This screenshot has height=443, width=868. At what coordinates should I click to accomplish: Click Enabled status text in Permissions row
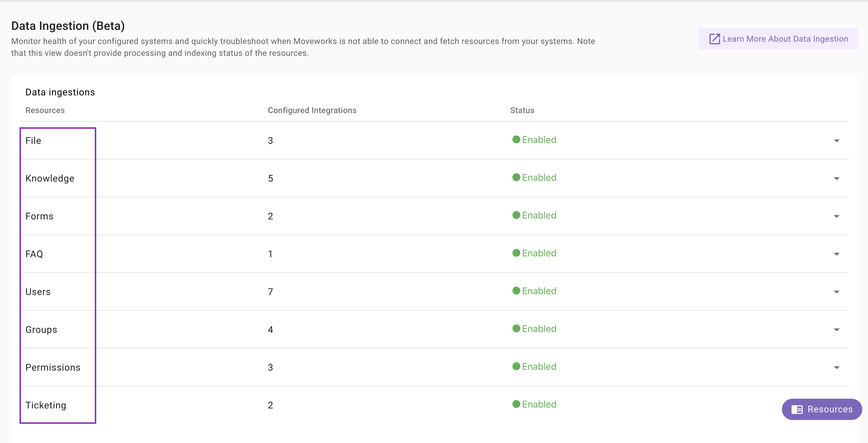539,366
